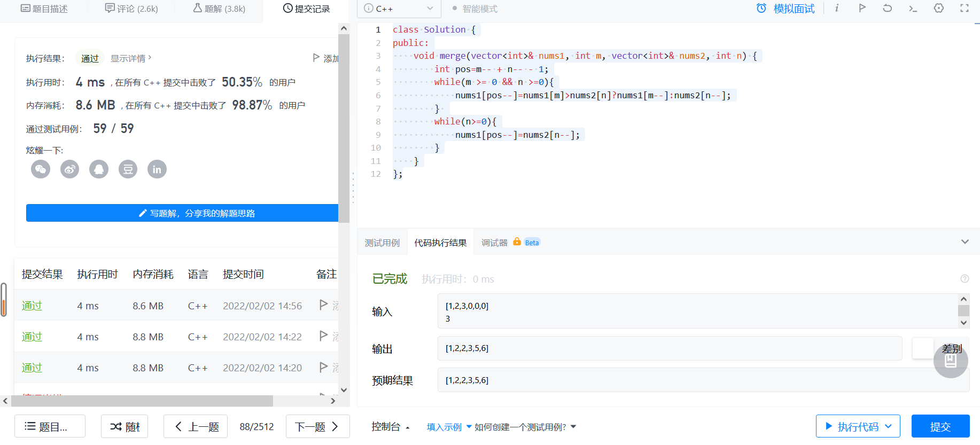Screen dimensions: 980x445
Task: Share result via the LinkedIn icon
Action: click(157, 169)
